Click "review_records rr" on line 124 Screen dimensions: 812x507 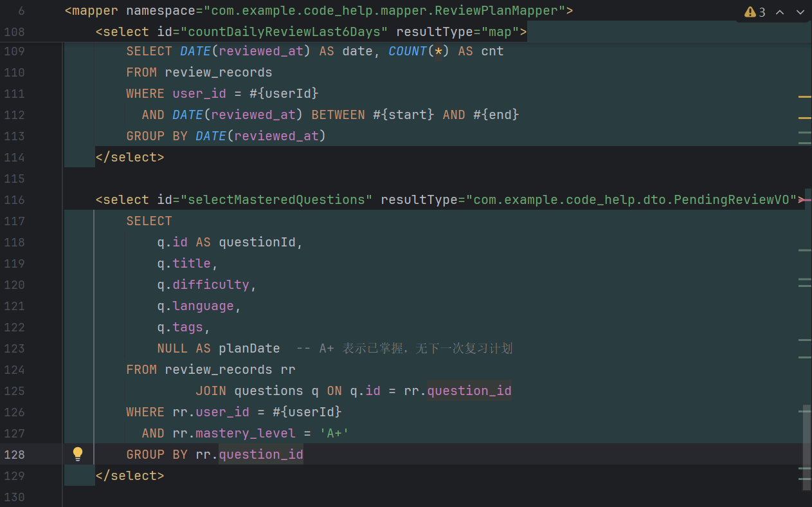(230, 370)
